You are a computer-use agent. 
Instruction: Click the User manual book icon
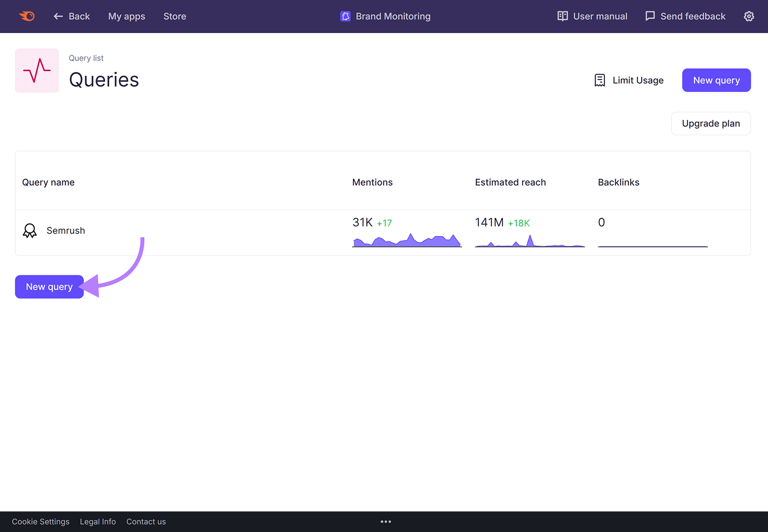(562, 16)
